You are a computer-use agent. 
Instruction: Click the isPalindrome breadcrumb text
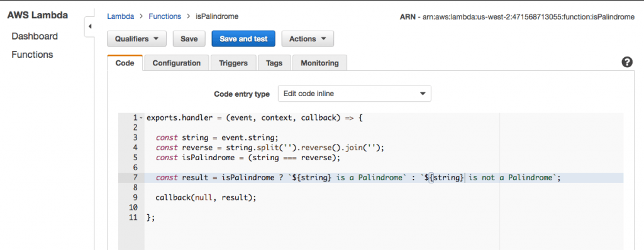217,16
